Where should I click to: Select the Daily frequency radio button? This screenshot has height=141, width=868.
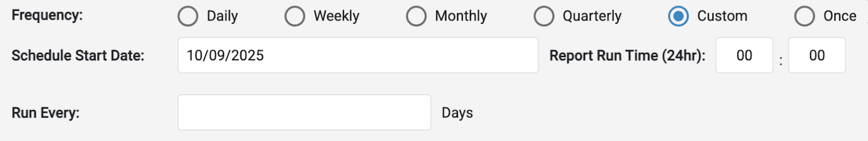pos(188,16)
